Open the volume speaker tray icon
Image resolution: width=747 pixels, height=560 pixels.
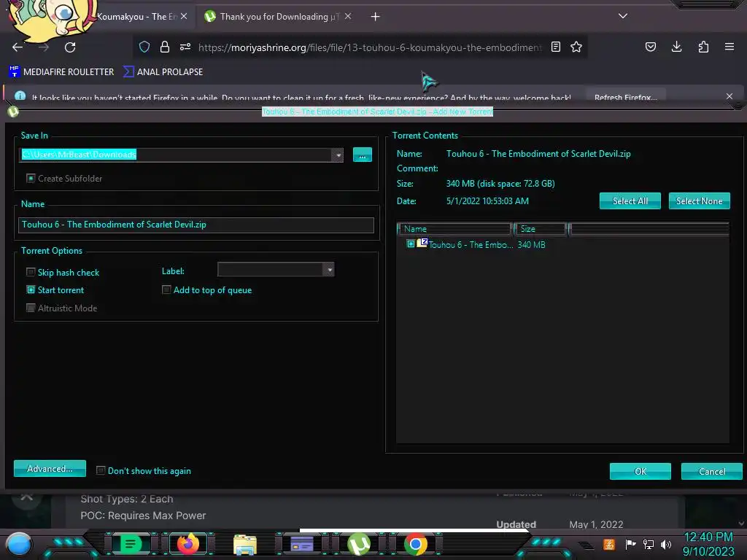pyautogui.click(x=665, y=544)
